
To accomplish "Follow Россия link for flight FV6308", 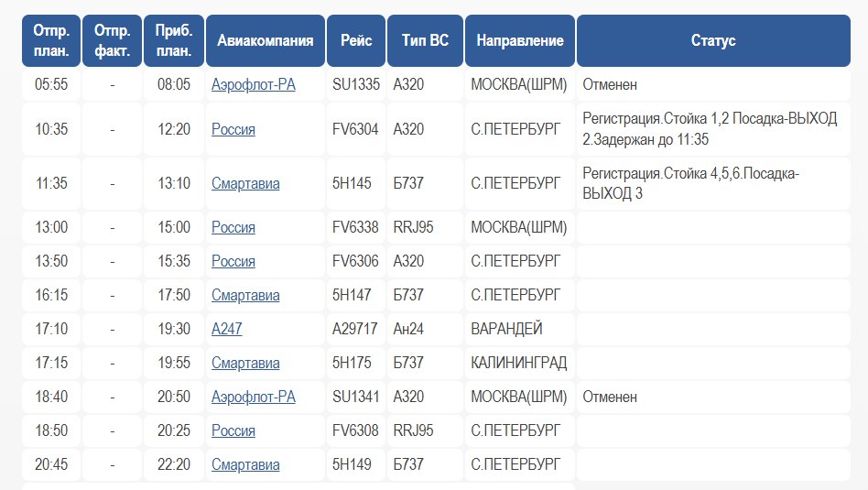I will point(233,431).
